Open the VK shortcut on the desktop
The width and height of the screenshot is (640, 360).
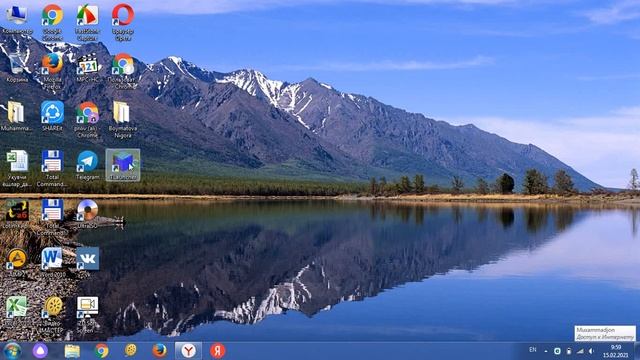(87, 262)
